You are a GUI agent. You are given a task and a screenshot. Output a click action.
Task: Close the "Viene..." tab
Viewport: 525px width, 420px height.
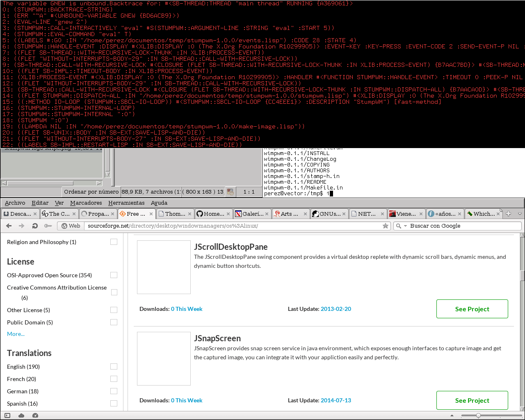pos(421,214)
